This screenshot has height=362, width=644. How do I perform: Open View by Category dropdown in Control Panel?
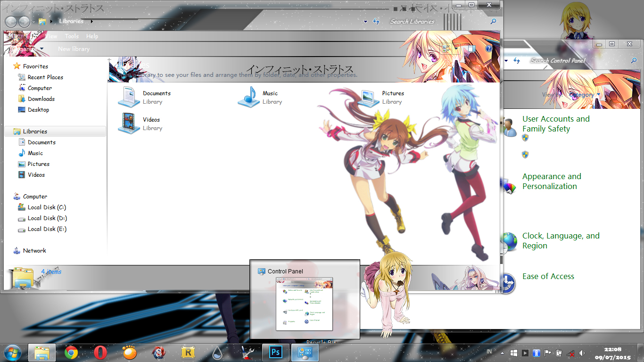pos(585,95)
